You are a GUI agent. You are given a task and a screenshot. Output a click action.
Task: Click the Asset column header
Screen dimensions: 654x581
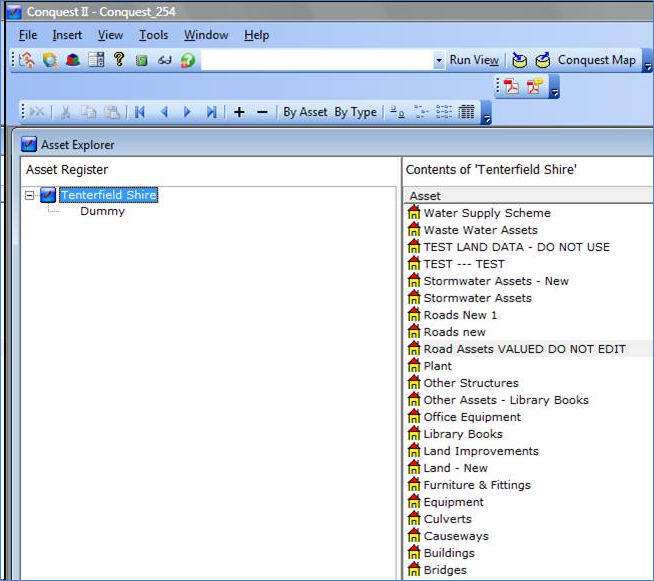[528, 196]
